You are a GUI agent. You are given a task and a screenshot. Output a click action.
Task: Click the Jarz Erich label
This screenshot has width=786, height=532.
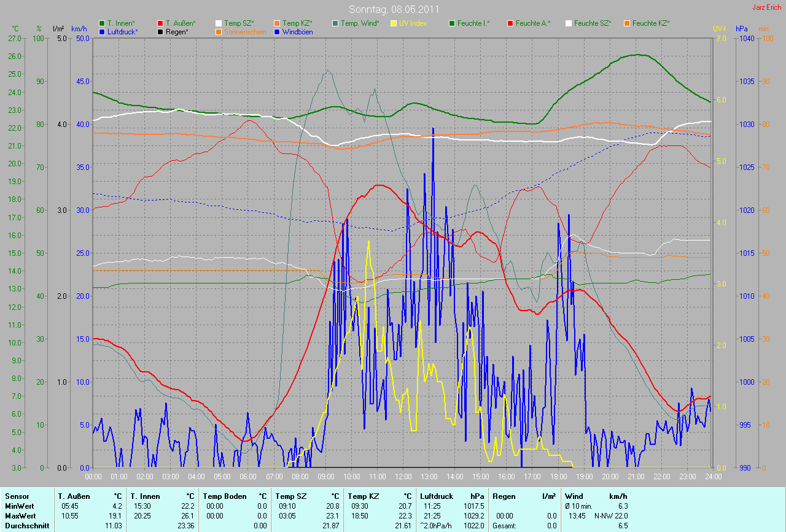point(767,7)
